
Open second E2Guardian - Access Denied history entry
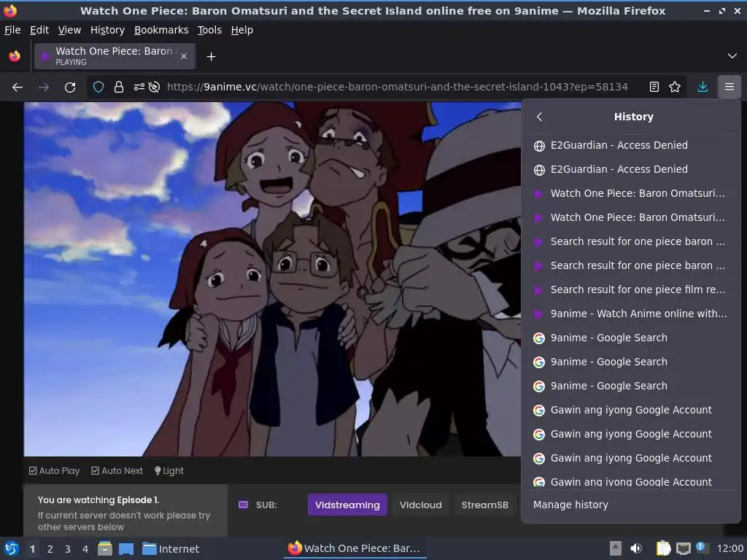pos(631,169)
